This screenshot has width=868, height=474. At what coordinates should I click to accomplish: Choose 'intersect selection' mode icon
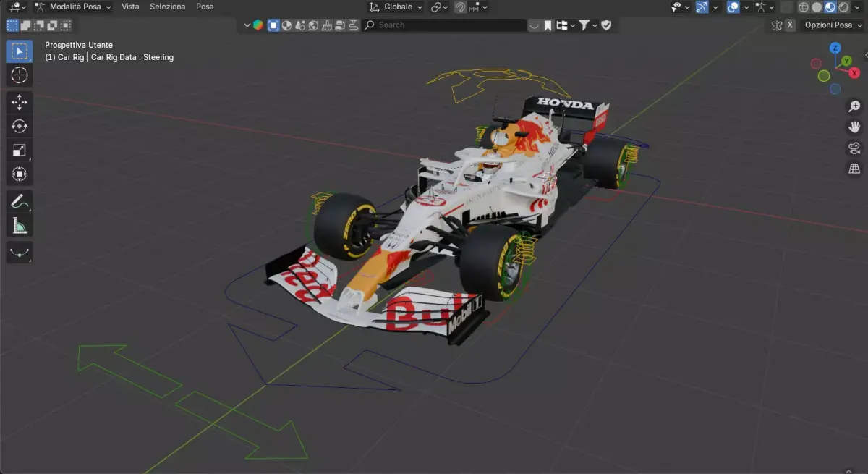tap(66, 25)
